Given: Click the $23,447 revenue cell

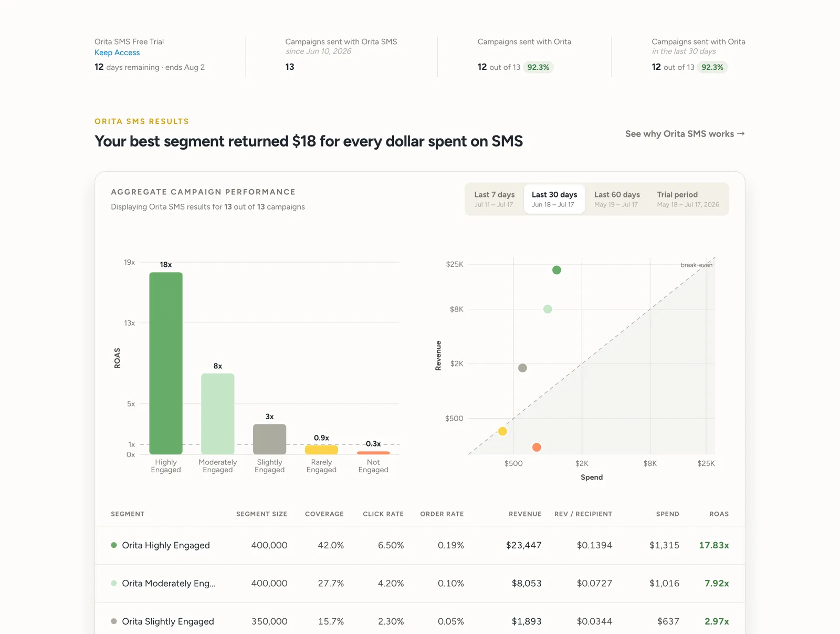Looking at the screenshot, I should coord(524,545).
